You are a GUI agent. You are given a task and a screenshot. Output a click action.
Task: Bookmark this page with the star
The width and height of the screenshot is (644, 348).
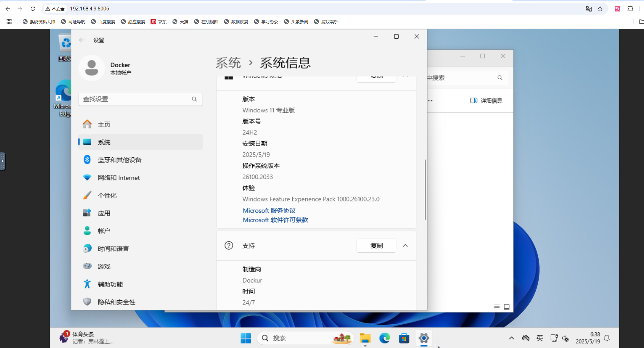coord(600,9)
